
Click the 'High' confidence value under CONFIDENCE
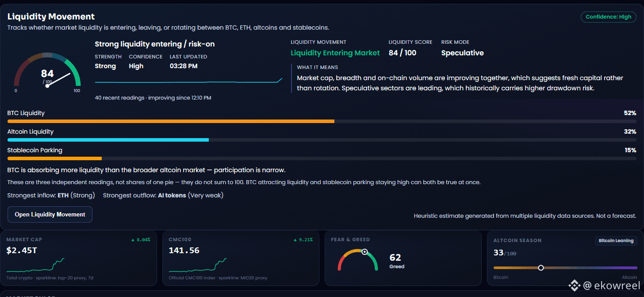click(136, 66)
